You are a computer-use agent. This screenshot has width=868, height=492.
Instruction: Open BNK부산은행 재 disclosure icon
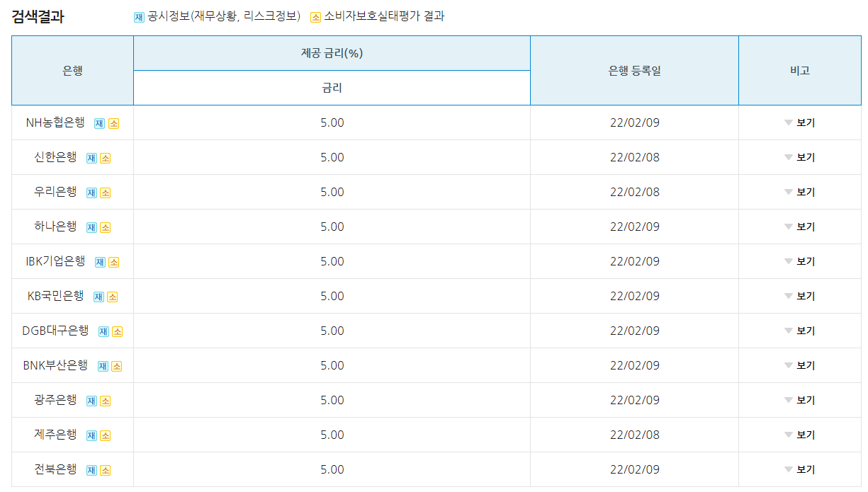[x=103, y=366]
